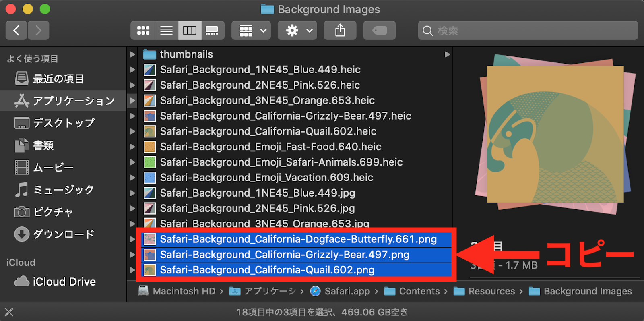This screenshot has width=644, height=321.
Task: Open 最近の項目 in the sidebar
Action: 63,79
